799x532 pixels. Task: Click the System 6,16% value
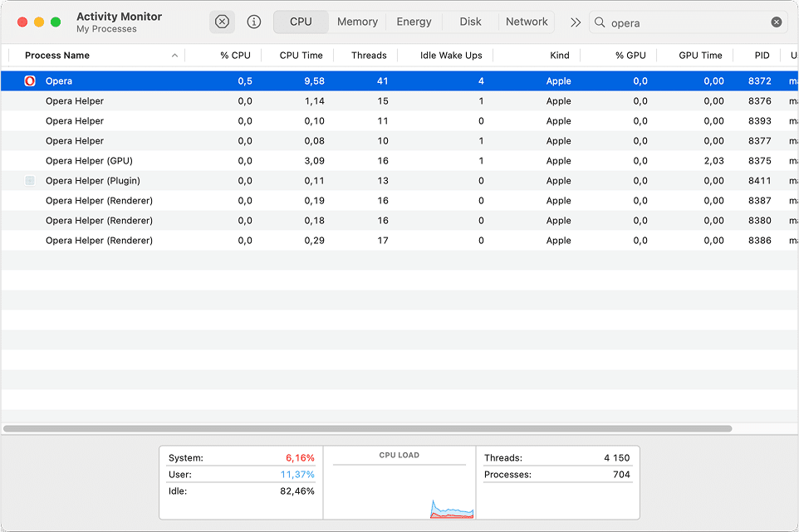[300, 457]
